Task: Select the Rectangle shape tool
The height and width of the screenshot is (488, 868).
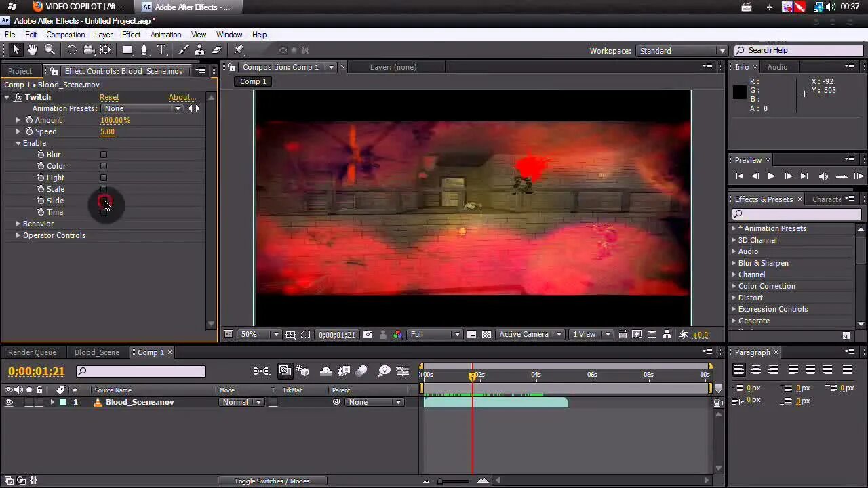Action: 127,50
